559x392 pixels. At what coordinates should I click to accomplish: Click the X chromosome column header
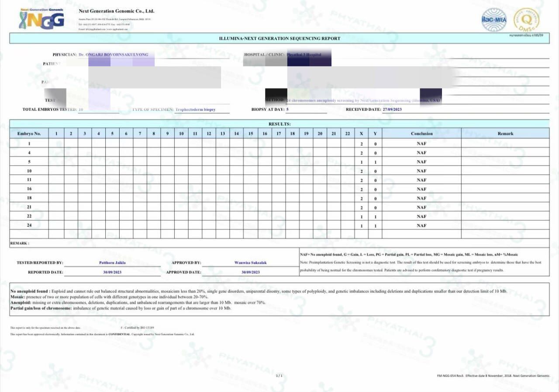(x=361, y=134)
